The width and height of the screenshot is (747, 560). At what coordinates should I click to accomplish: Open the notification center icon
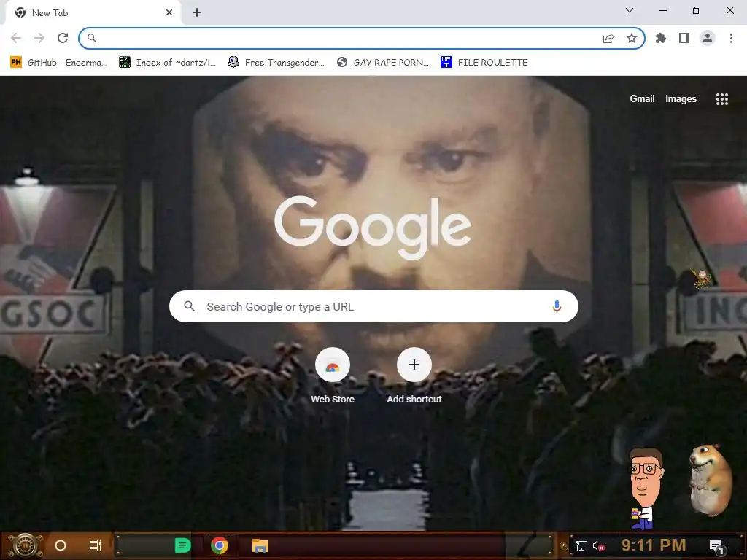click(x=717, y=547)
